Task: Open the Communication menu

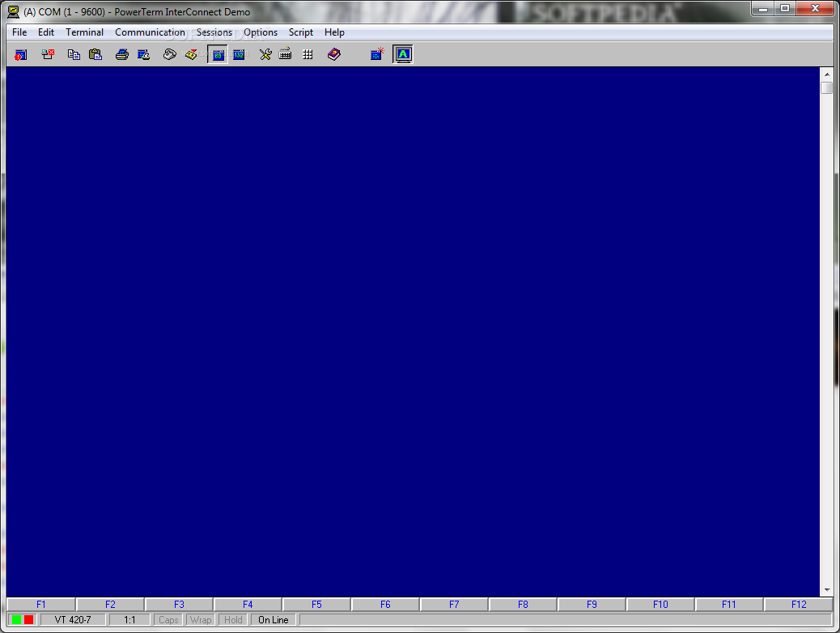Action: pos(150,32)
